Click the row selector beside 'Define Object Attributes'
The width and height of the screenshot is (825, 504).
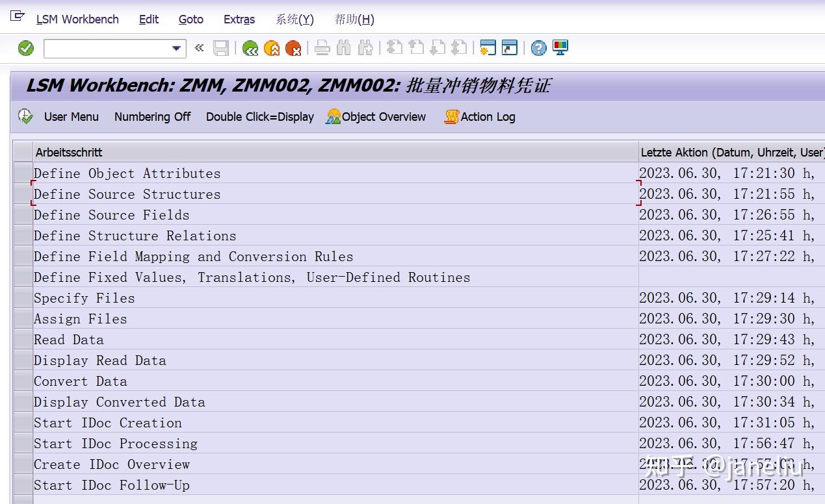[23, 173]
